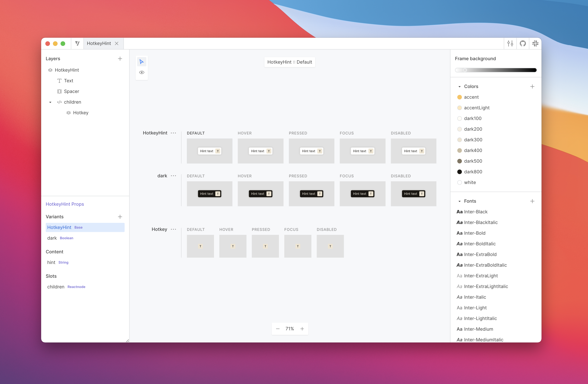Screen dimensions: 588x384
Task: Select HotkeyHint FOCUS state preview
Action: [x=362, y=151]
